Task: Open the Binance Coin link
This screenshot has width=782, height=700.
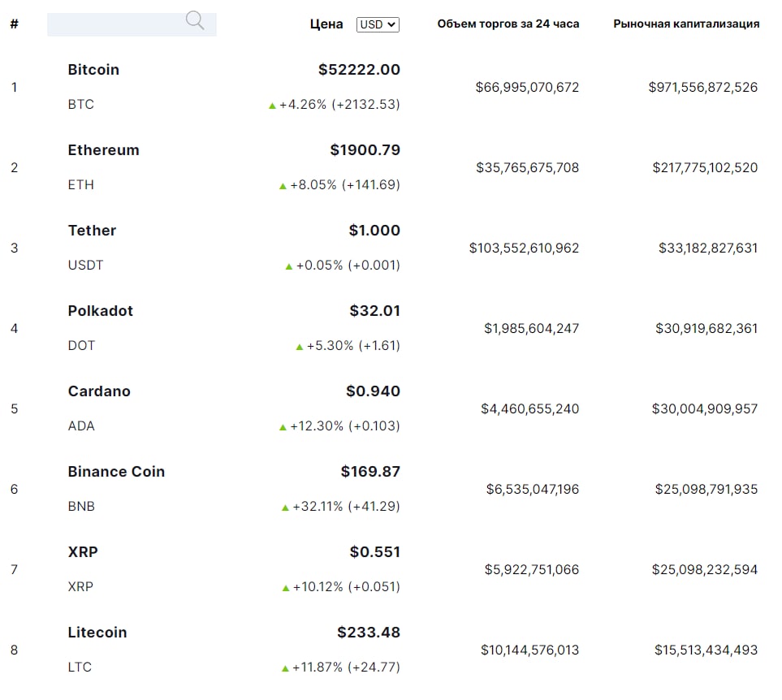Action: click(116, 472)
